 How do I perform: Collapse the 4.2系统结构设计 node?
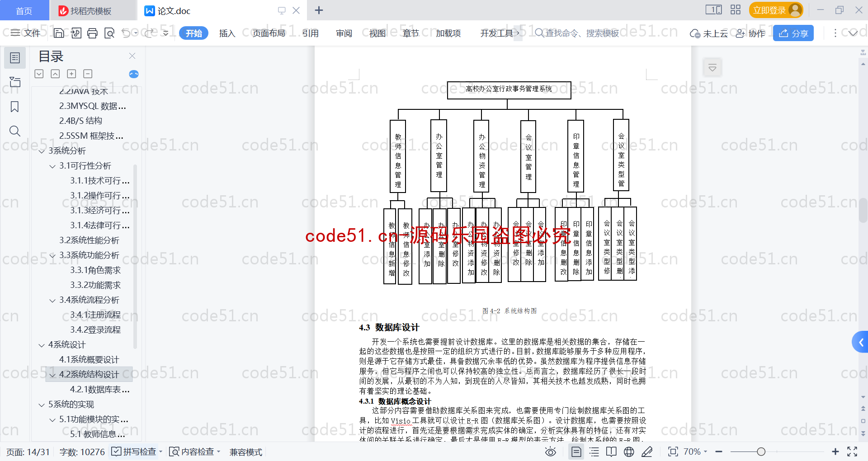(x=52, y=375)
